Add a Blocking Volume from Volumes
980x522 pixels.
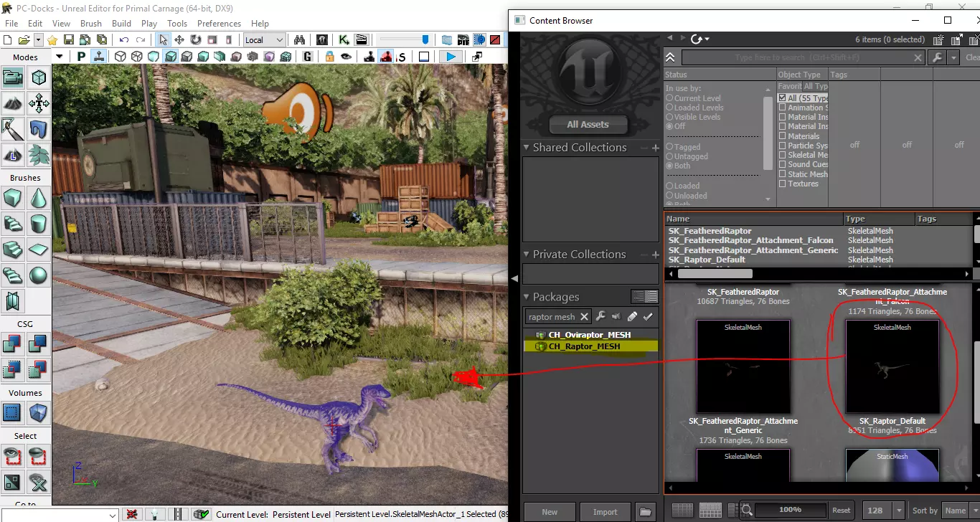(13, 413)
